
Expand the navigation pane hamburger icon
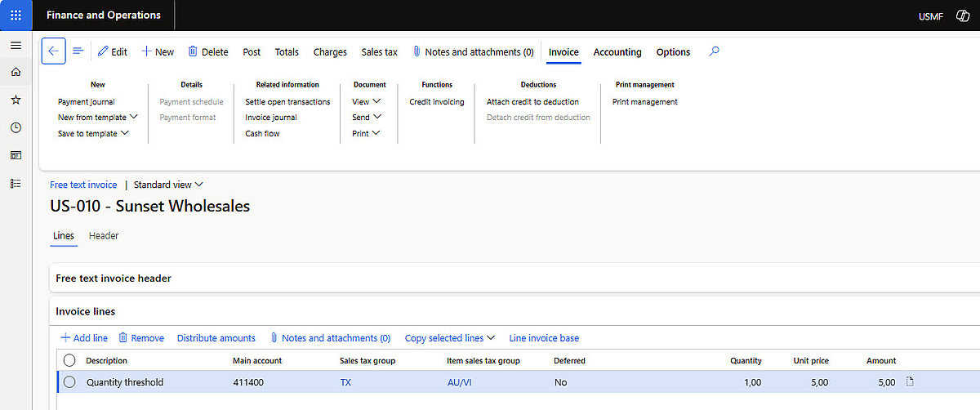(x=16, y=45)
